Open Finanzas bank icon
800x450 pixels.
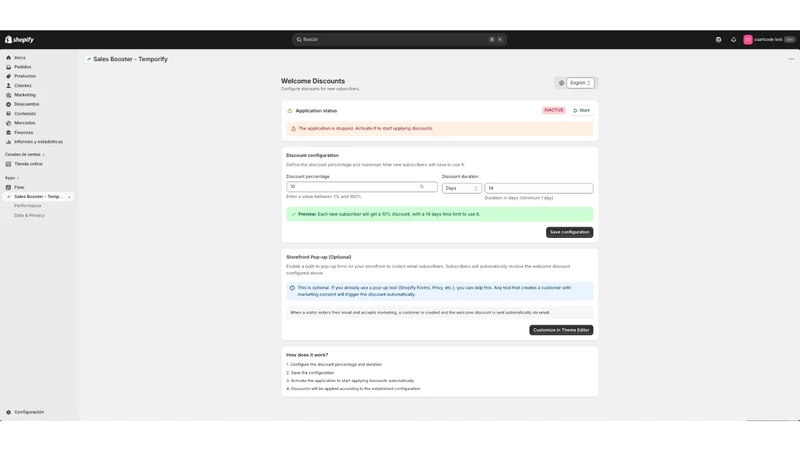[x=8, y=133]
